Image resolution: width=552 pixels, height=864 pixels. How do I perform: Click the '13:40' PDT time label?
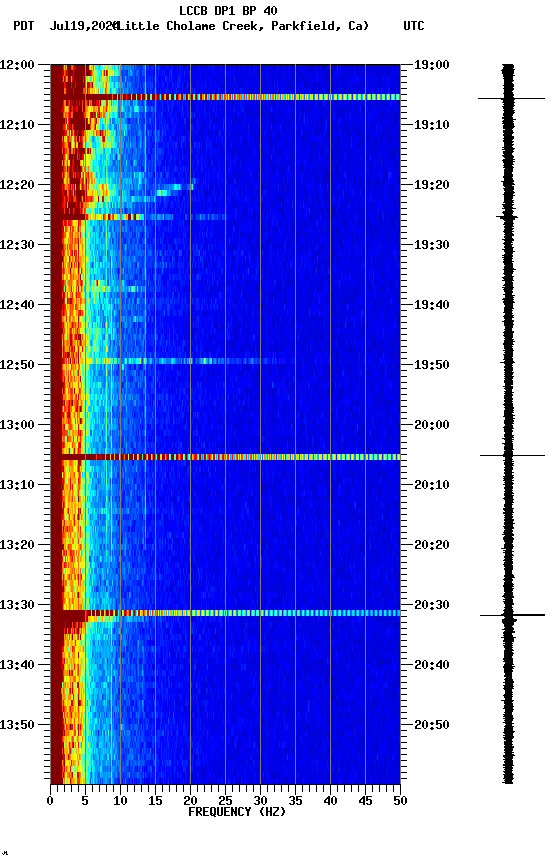coord(17,665)
